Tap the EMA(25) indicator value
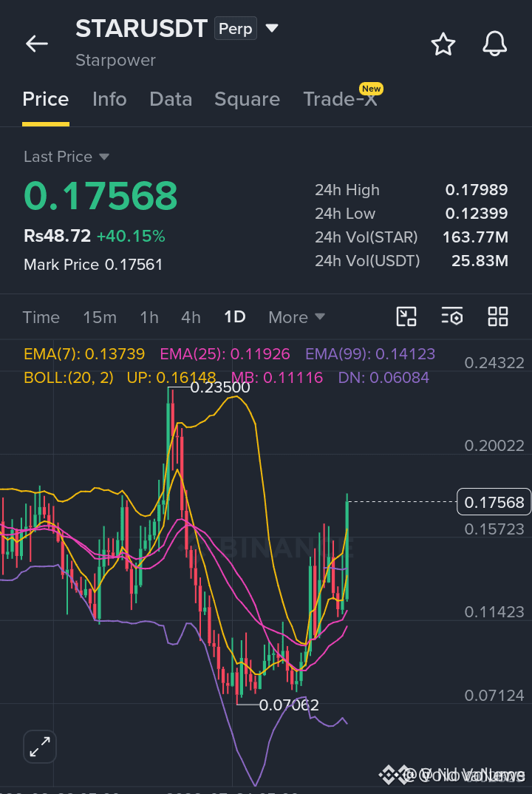 click(225, 353)
